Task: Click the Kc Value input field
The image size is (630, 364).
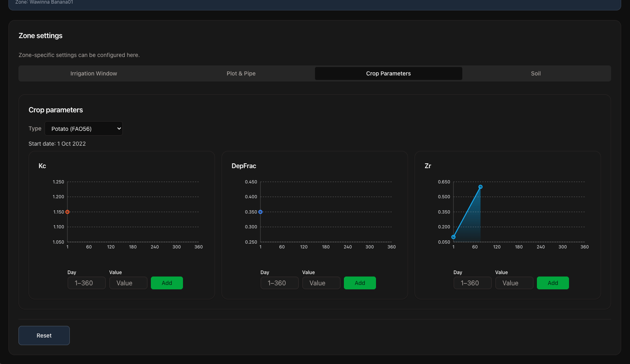Action: pos(128,283)
